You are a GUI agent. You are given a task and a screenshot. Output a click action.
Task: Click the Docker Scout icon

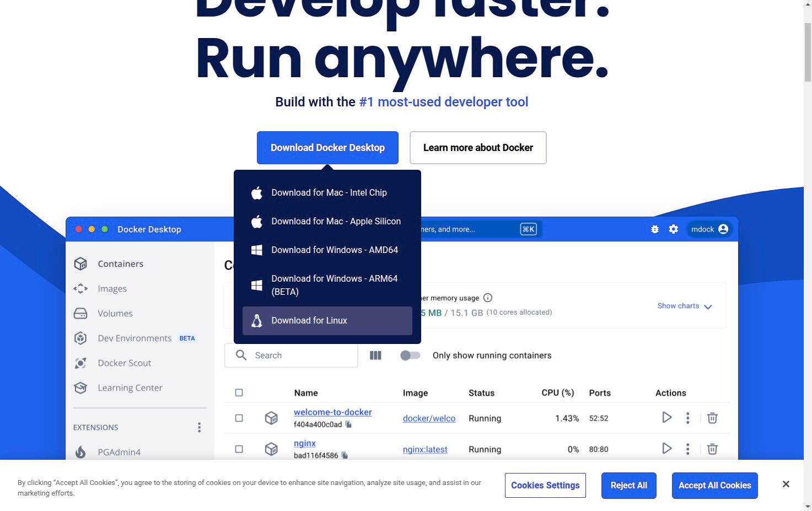tap(80, 363)
